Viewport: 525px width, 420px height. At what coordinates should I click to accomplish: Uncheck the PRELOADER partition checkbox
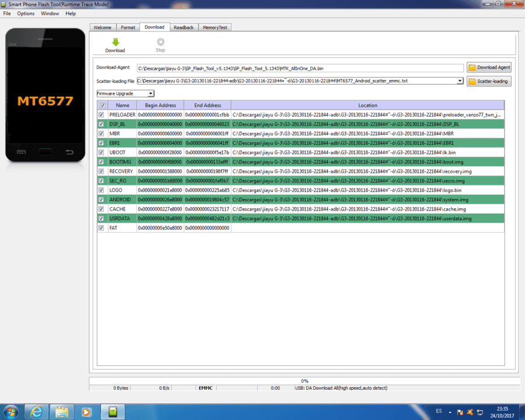click(x=101, y=114)
